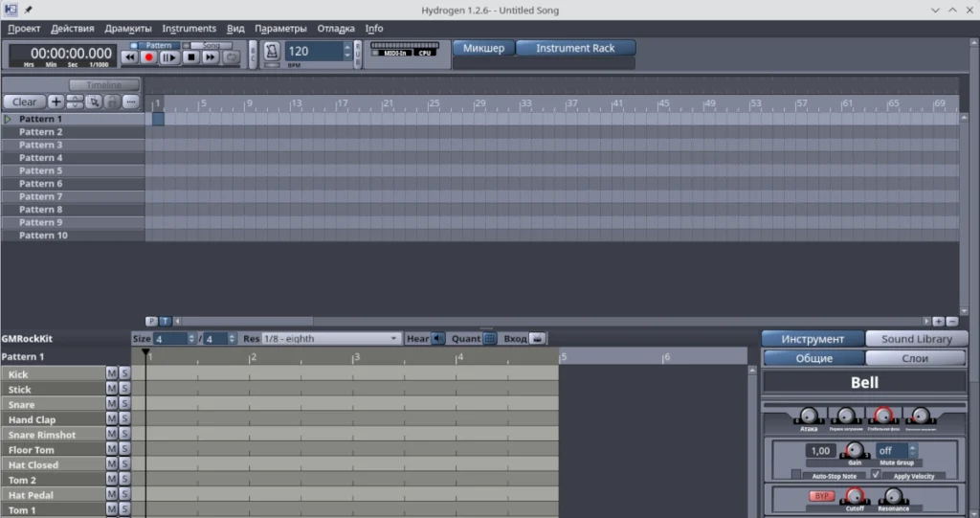Solo the Hand Clap instrument

pos(124,418)
